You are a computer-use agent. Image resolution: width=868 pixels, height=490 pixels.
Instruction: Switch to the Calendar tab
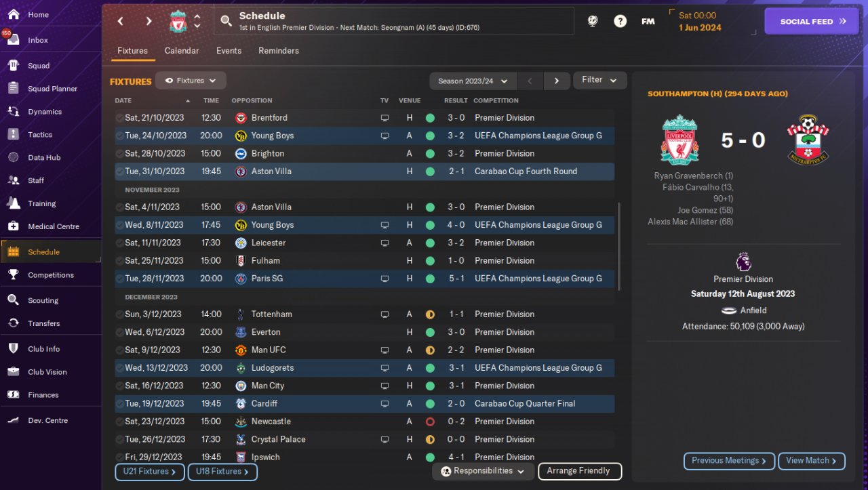click(x=182, y=51)
